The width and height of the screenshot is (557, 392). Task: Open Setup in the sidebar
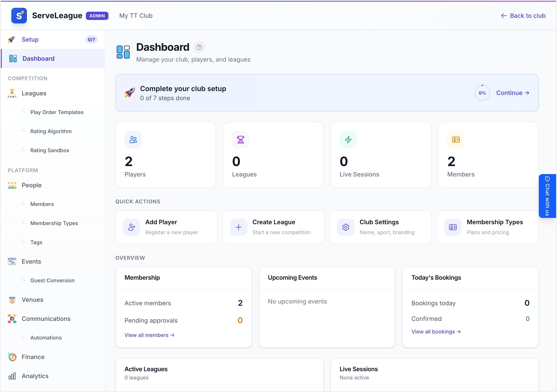(x=53, y=39)
